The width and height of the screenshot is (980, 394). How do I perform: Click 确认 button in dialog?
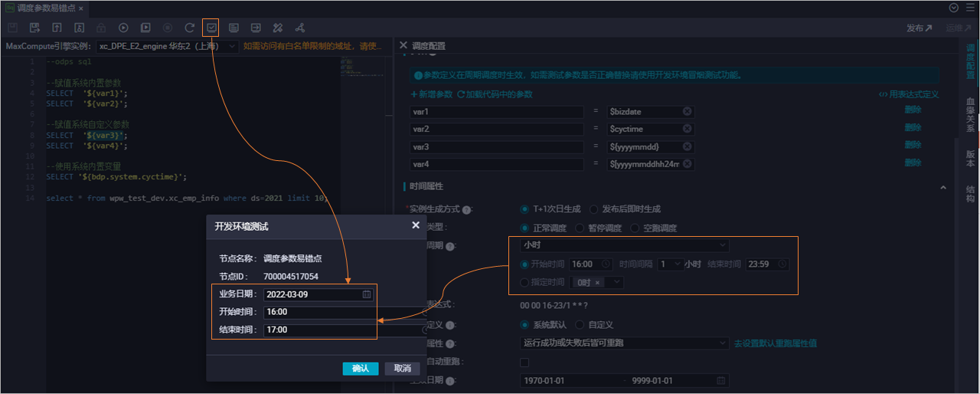pyautogui.click(x=361, y=368)
